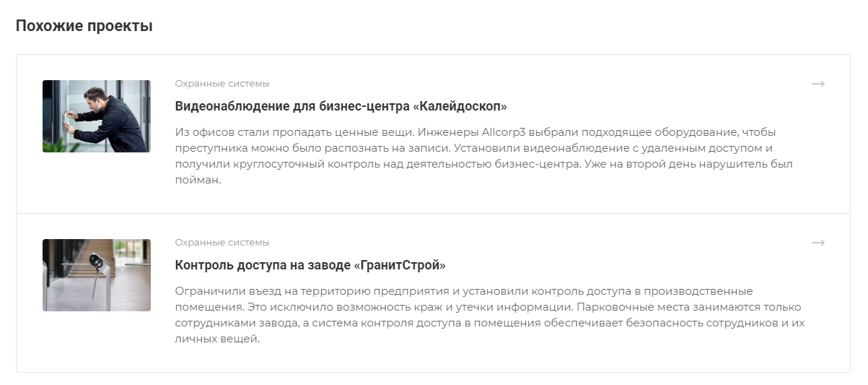
Task: Open the turnstile thumbnail image
Action: click(x=97, y=275)
